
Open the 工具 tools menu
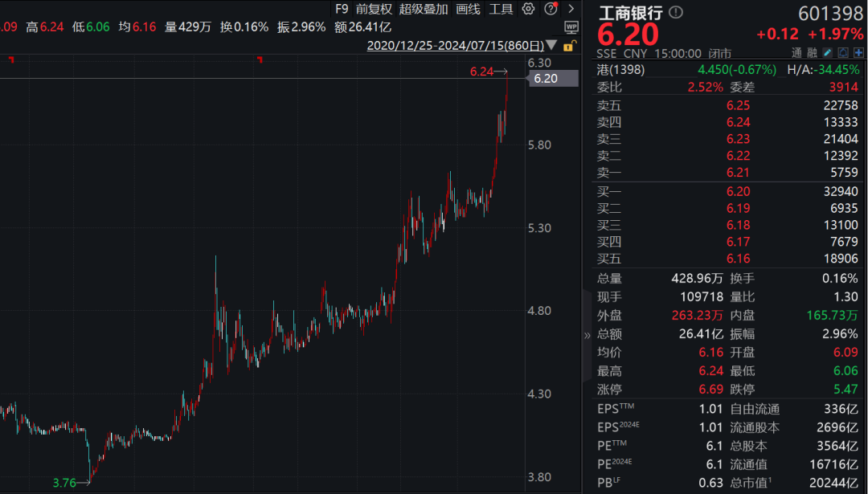pos(501,9)
